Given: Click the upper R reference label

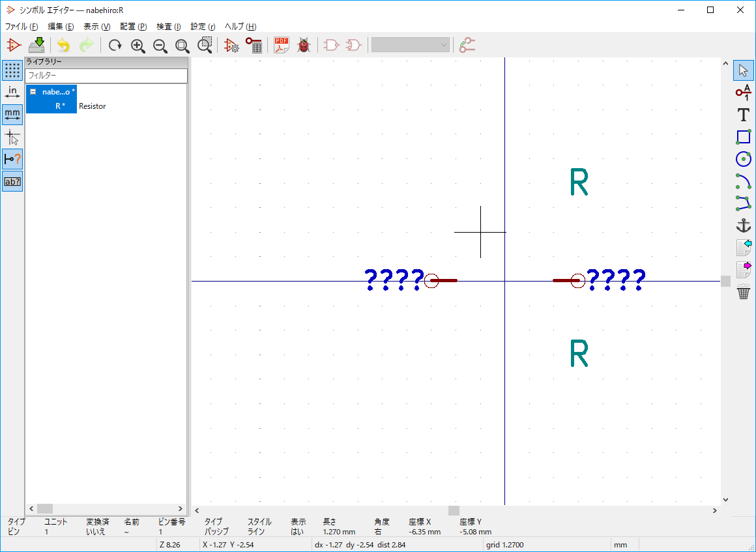Looking at the screenshot, I should [x=579, y=182].
